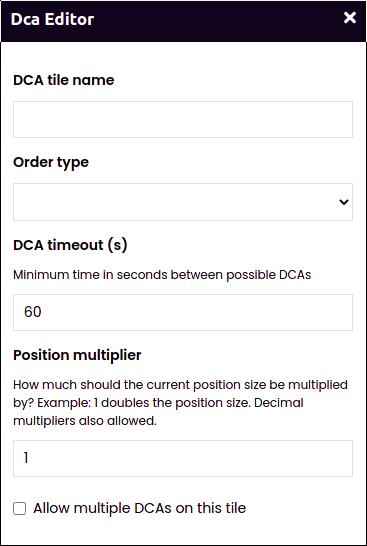Close the Dca Editor panel
This screenshot has height=546, width=367.
point(350,17)
